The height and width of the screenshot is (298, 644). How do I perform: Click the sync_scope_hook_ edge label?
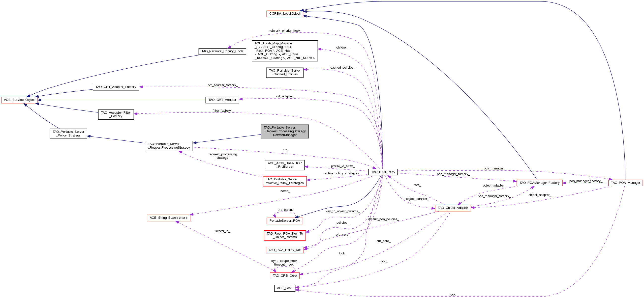pyautogui.click(x=285, y=261)
